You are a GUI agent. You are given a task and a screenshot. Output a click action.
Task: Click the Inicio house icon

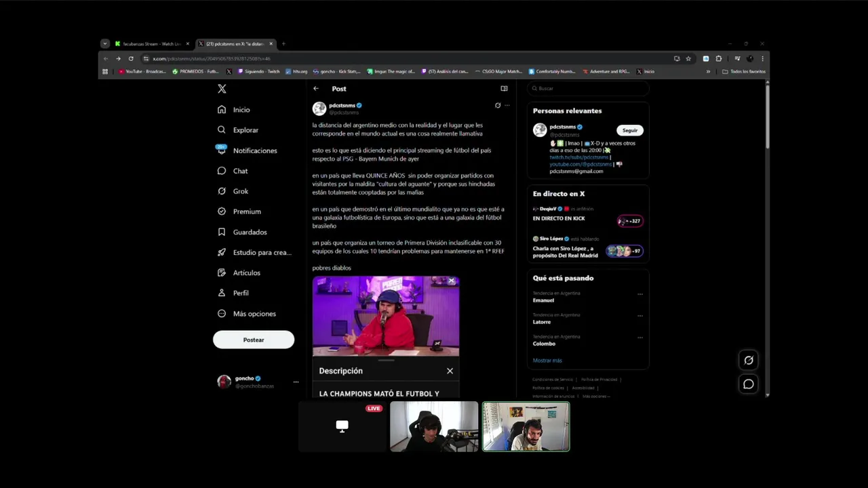222,110
